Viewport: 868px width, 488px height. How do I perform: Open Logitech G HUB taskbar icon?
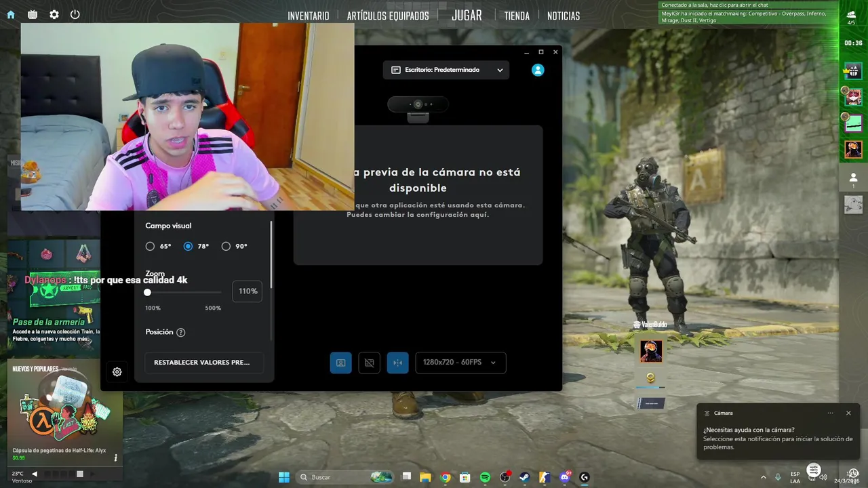[x=585, y=477]
